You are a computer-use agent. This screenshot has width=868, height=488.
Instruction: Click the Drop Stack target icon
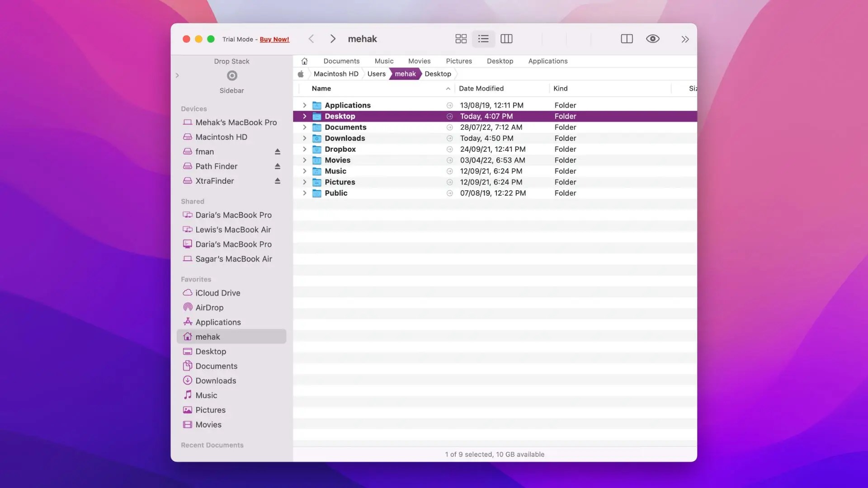tap(231, 75)
